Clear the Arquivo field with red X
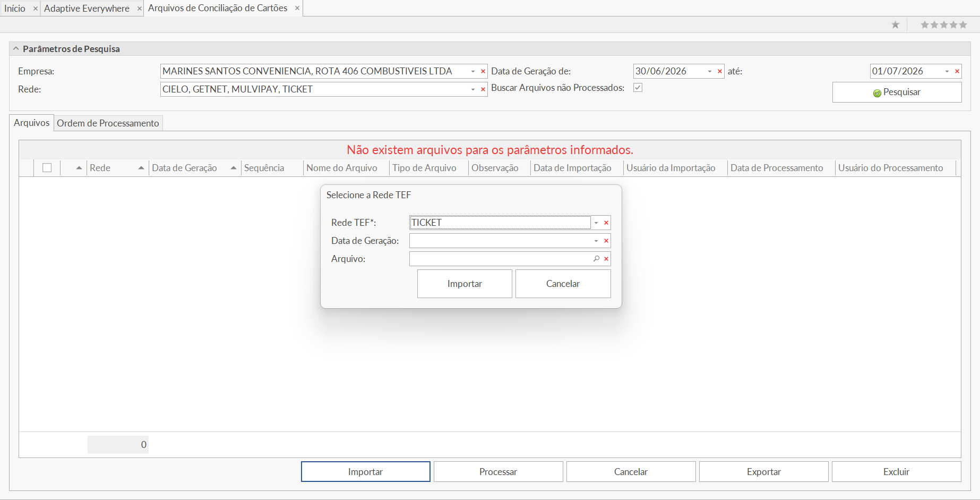The height and width of the screenshot is (500, 980). [606, 259]
